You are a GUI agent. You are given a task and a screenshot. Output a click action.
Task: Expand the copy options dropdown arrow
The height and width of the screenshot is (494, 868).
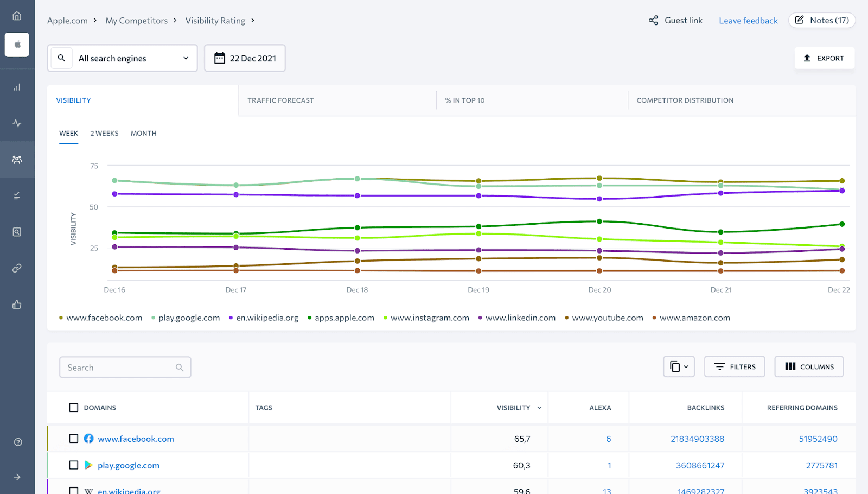pos(686,367)
